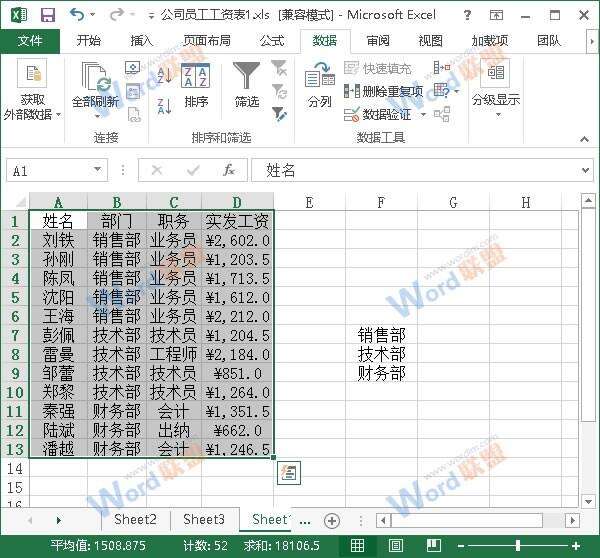Viewport: 600px width, 558px height.
Task: Click the Edit Links icon in 连接 group
Action: click(x=134, y=115)
